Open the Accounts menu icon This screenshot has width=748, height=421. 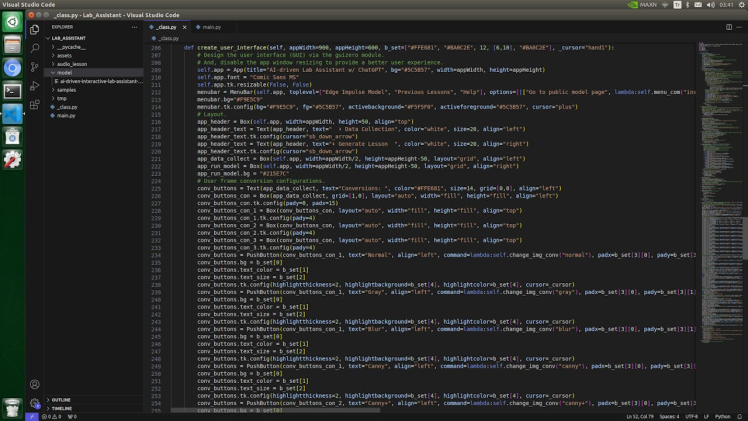35,384
